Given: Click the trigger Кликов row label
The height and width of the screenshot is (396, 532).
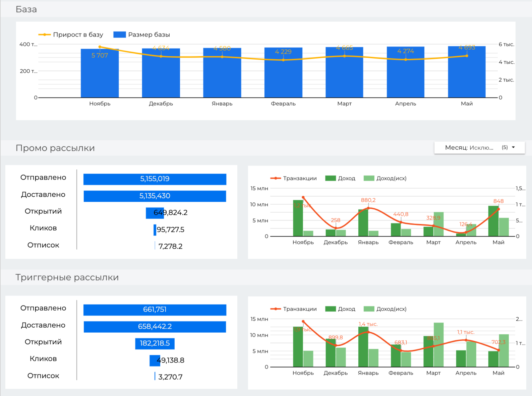Looking at the screenshot, I should point(43,358).
